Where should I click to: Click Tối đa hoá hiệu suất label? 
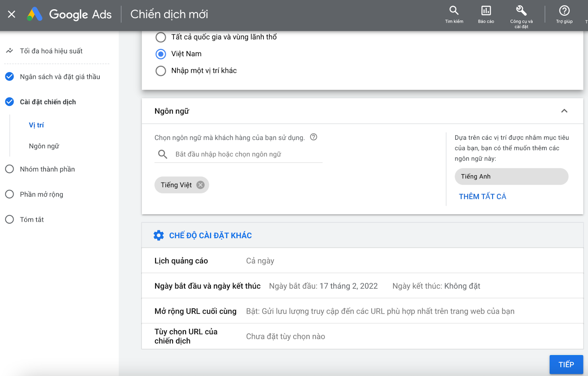coord(51,51)
